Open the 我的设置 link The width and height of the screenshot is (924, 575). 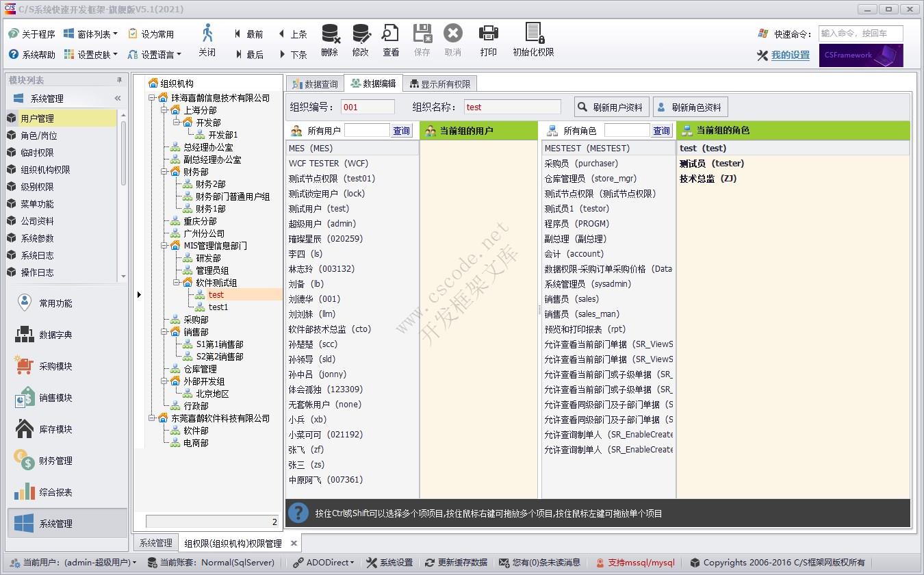point(788,54)
